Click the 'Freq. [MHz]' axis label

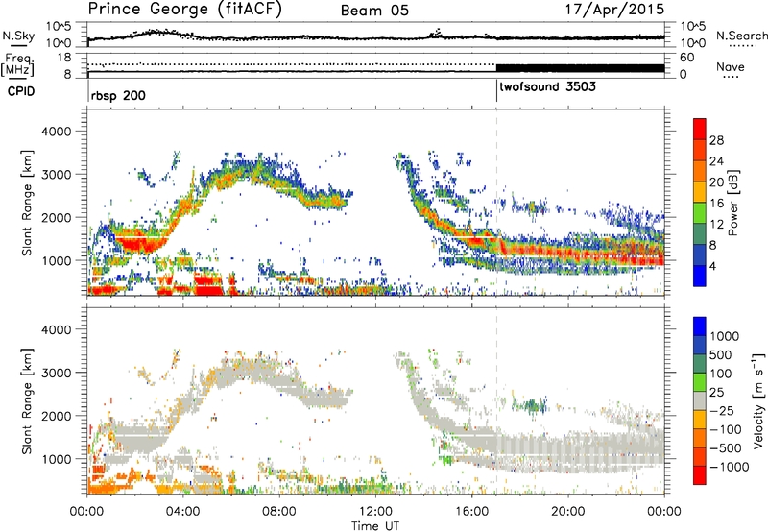(x=18, y=65)
